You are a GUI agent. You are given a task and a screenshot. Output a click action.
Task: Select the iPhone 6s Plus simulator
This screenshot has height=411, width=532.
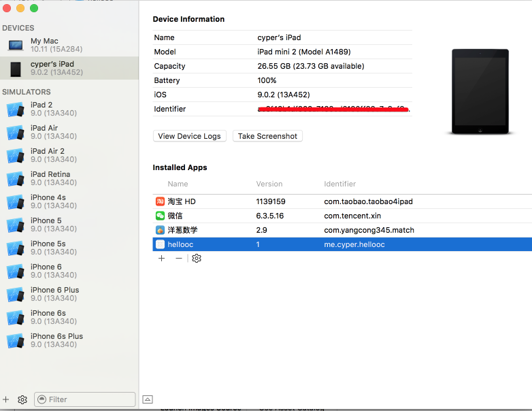(56, 340)
